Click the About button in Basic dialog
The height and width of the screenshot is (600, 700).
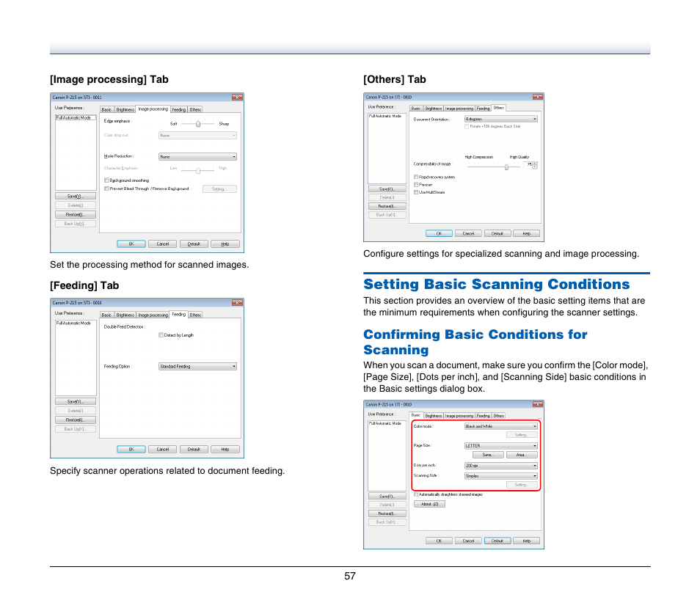[429, 504]
